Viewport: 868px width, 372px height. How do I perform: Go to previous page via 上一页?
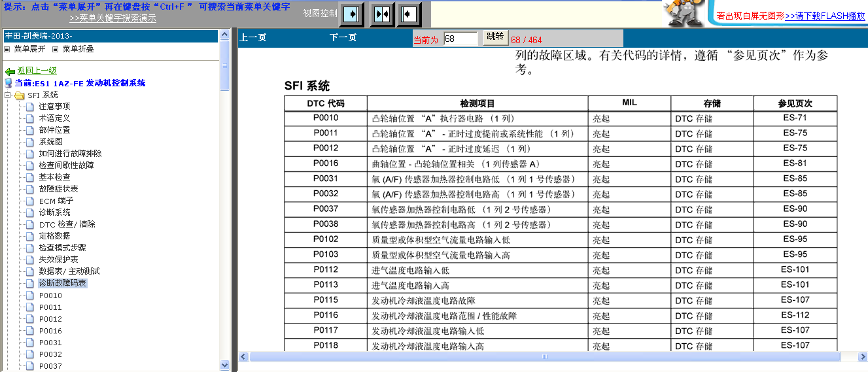click(253, 38)
